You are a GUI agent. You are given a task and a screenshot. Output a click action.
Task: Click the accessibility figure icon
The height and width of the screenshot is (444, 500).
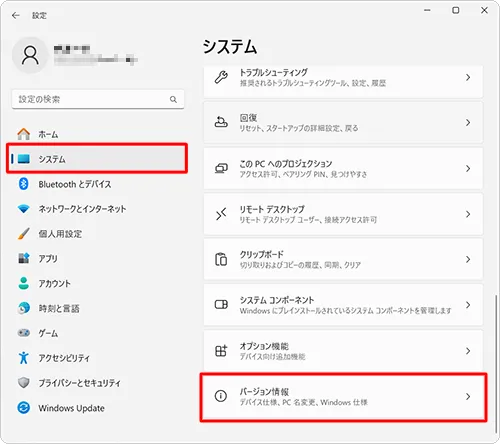(x=24, y=358)
